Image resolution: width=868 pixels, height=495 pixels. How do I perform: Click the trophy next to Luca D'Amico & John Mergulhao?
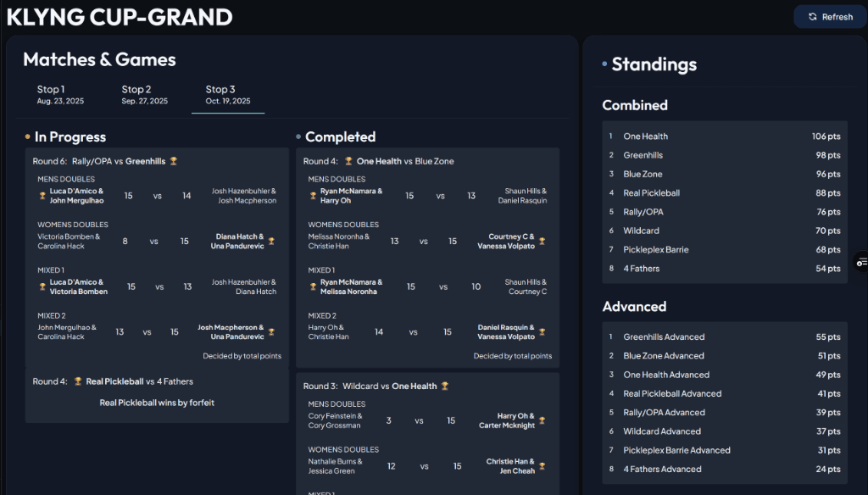click(x=42, y=194)
